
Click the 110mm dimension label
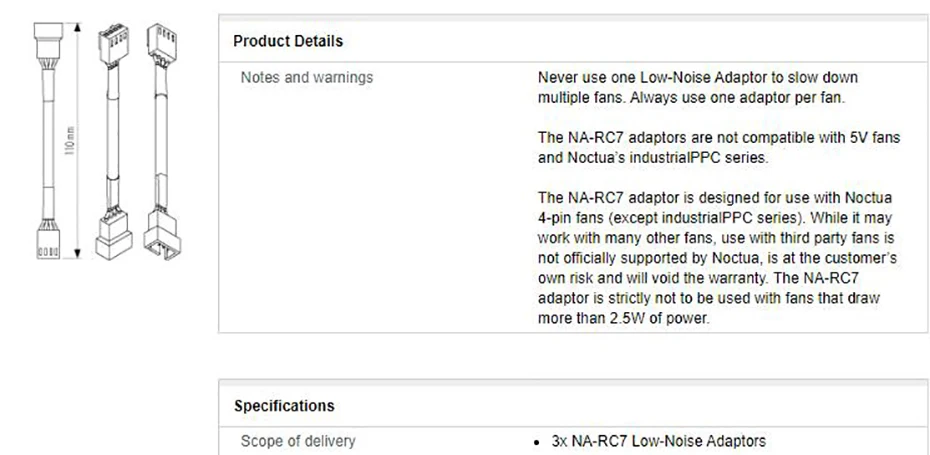69,147
